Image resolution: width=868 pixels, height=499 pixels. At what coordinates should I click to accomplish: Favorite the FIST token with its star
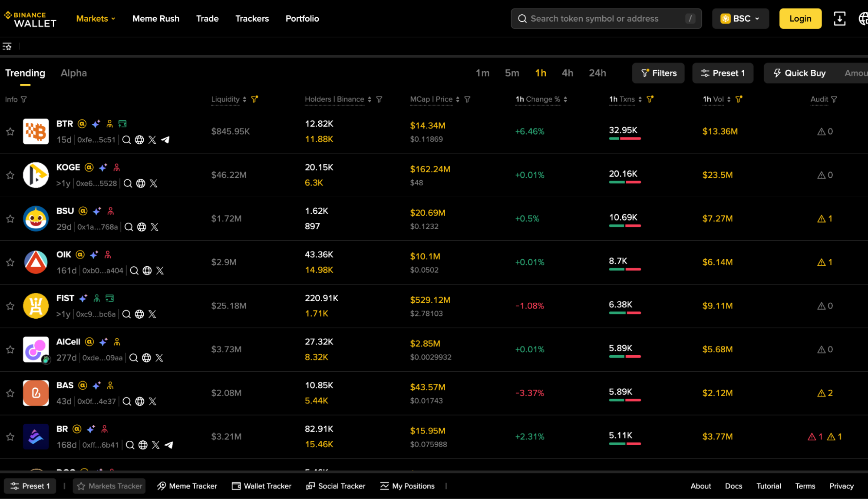(10, 306)
